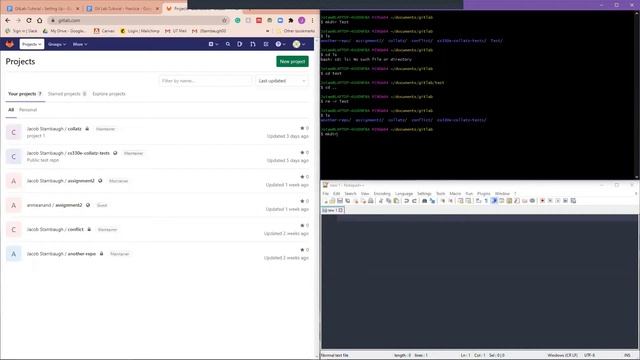Go back in Chrome
The image size is (640, 360).
[7, 20]
